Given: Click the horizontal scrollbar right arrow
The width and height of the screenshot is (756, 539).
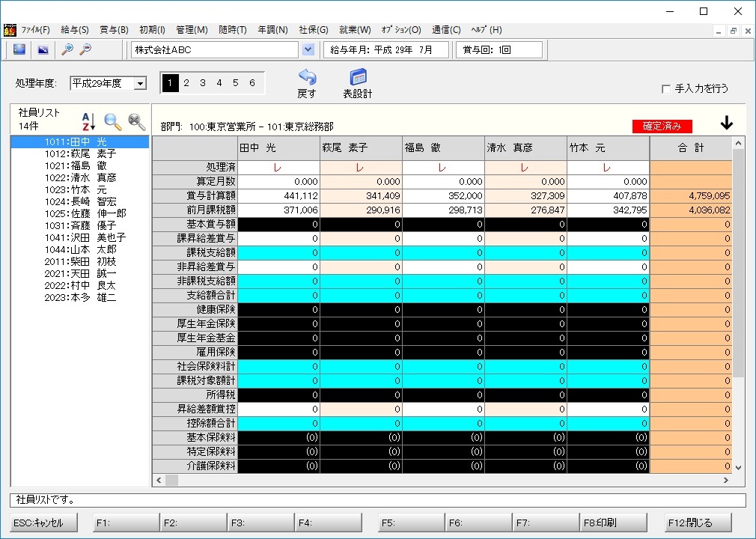Looking at the screenshot, I should [x=726, y=480].
